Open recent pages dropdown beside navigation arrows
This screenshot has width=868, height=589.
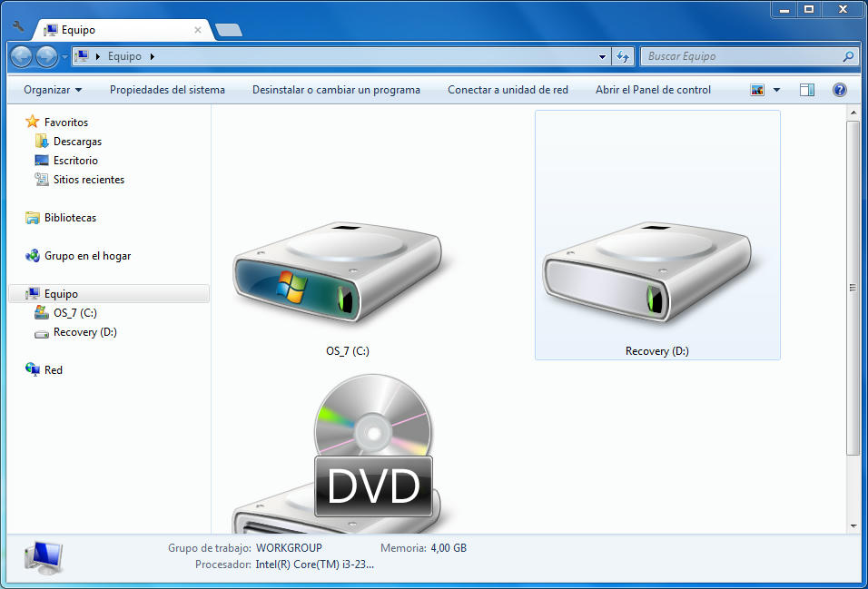(64, 57)
